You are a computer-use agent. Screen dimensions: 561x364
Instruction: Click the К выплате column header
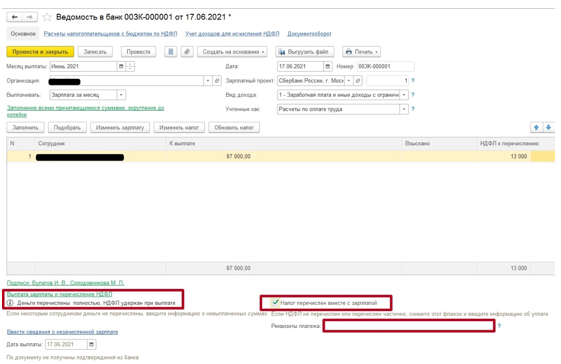(284, 144)
